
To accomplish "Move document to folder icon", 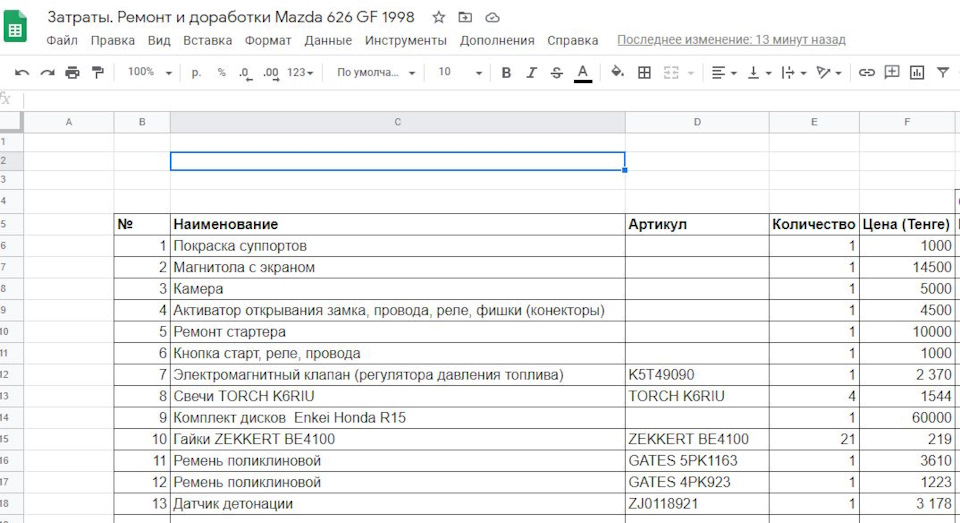I will [465, 17].
